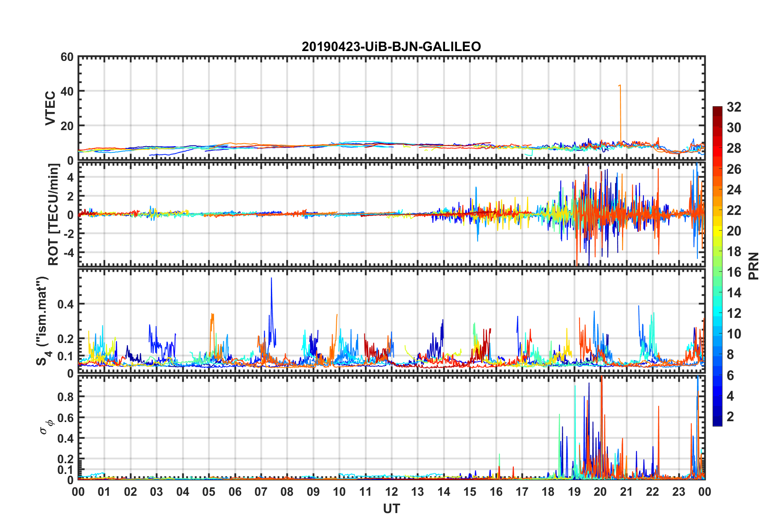Viewport: 783px width, 532px height.
Task: Click the green colorbar band near 16
Action: (718, 272)
